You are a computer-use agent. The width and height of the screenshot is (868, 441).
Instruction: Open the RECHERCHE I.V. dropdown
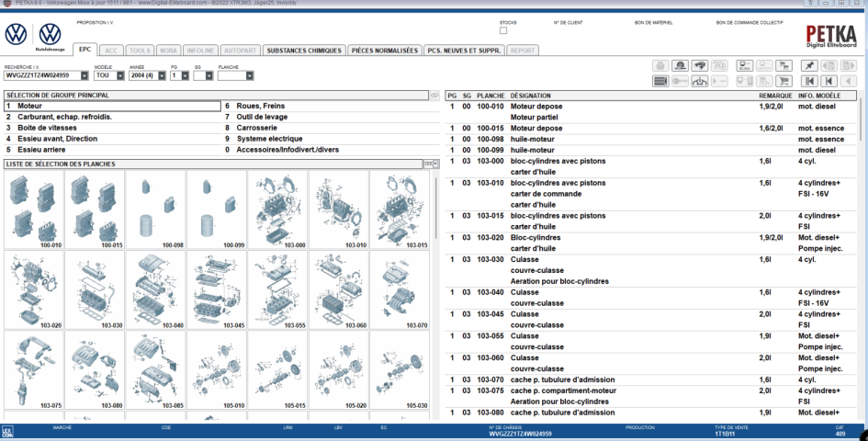(x=85, y=76)
